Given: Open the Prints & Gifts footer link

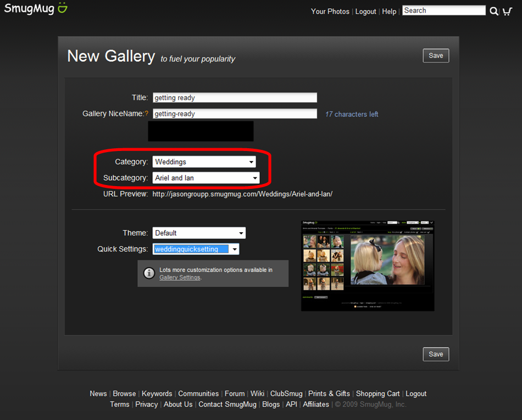Looking at the screenshot, I should (329, 394).
